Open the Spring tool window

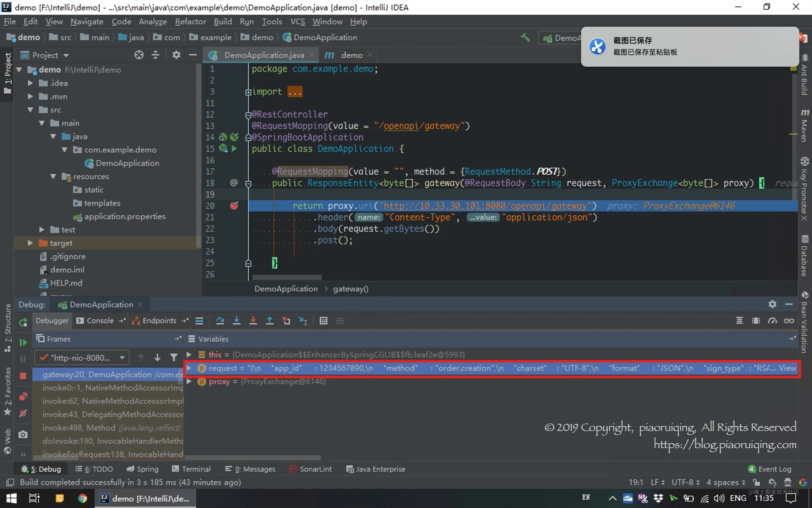143,469
